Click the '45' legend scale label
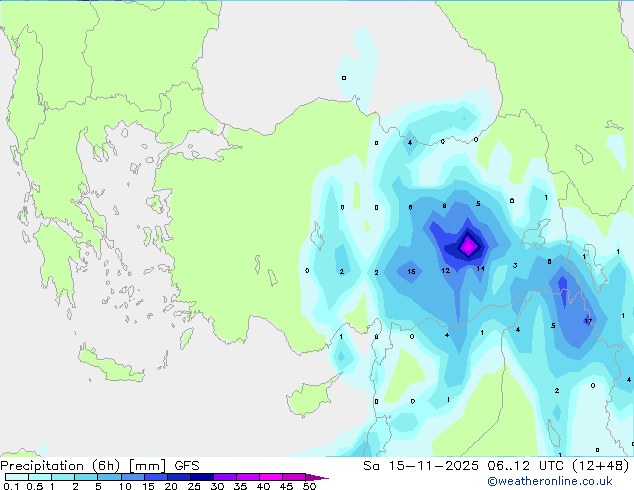634x490 pixels. click(x=286, y=486)
